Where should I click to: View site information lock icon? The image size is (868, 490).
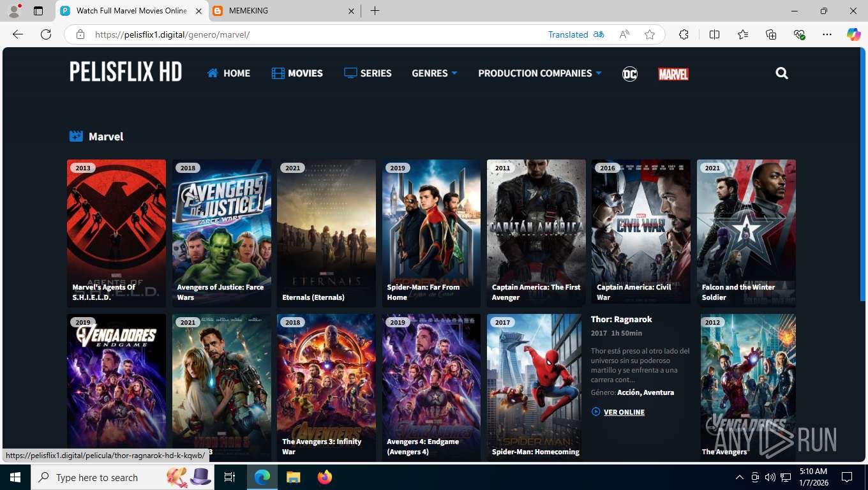tap(80, 34)
